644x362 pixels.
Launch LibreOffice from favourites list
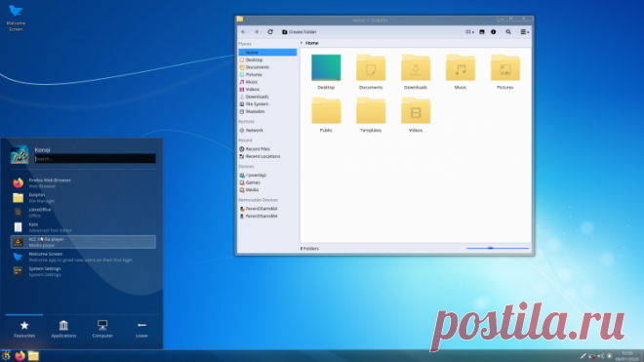(x=83, y=213)
